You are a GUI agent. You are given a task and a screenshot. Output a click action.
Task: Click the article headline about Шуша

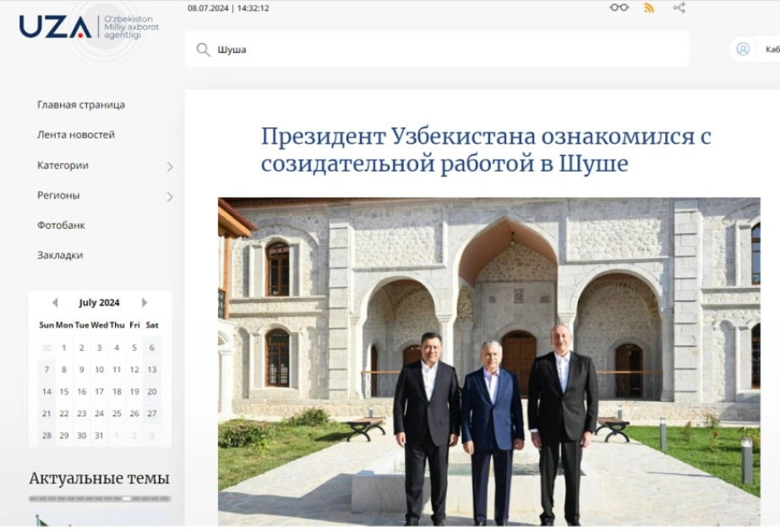point(486,149)
